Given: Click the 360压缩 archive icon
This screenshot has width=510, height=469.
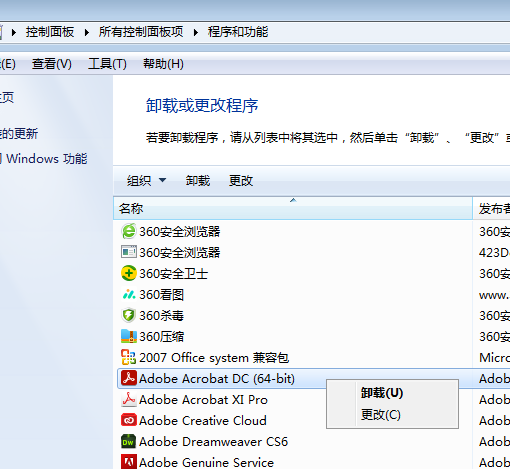Looking at the screenshot, I should [128, 336].
